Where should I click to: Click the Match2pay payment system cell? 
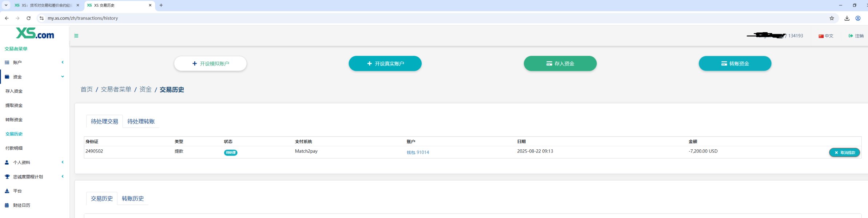pos(306,151)
